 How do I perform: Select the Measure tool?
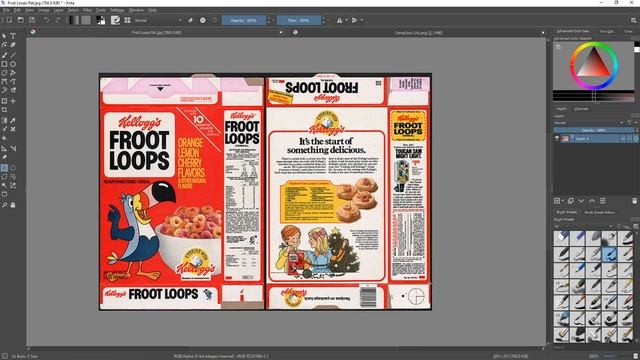coord(13,148)
